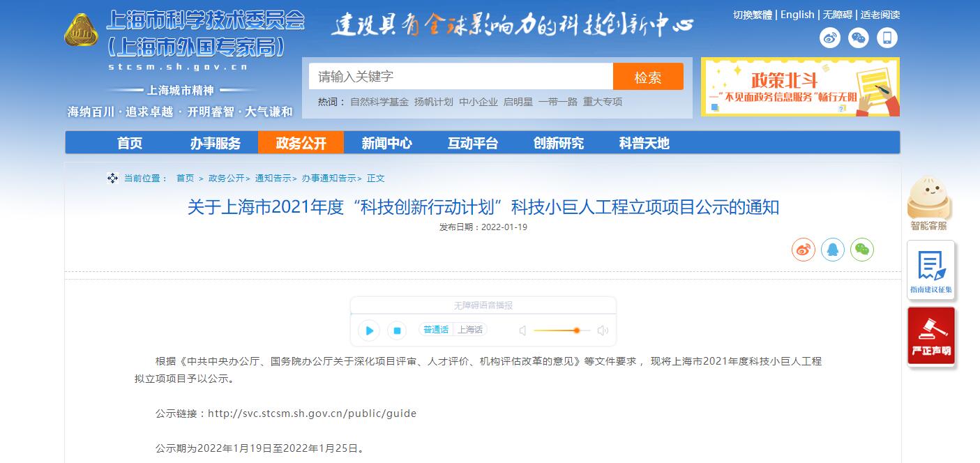980x463 pixels.
Task: Click the mobile phone icon in the header
Action: click(887, 38)
